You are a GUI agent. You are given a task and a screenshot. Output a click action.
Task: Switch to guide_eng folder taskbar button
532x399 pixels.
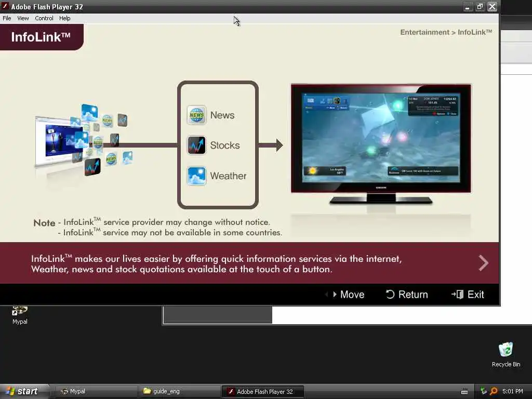[x=179, y=392]
